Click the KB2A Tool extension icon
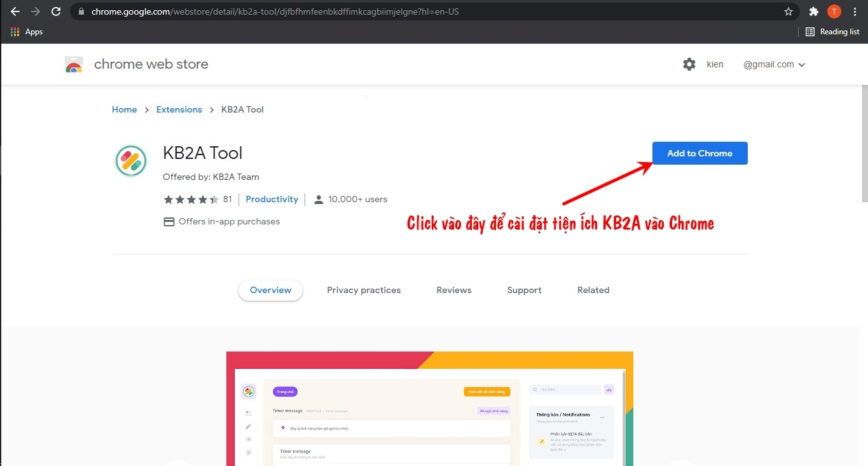 (131, 160)
